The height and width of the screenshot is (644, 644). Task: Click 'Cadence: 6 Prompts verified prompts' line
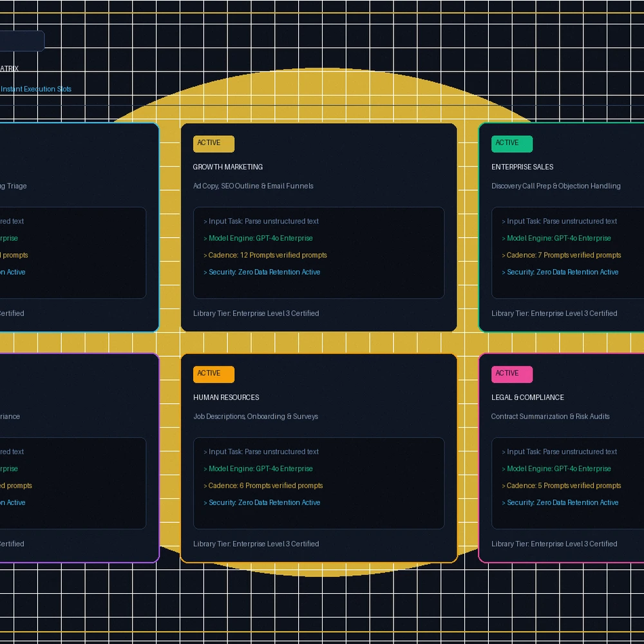click(263, 486)
